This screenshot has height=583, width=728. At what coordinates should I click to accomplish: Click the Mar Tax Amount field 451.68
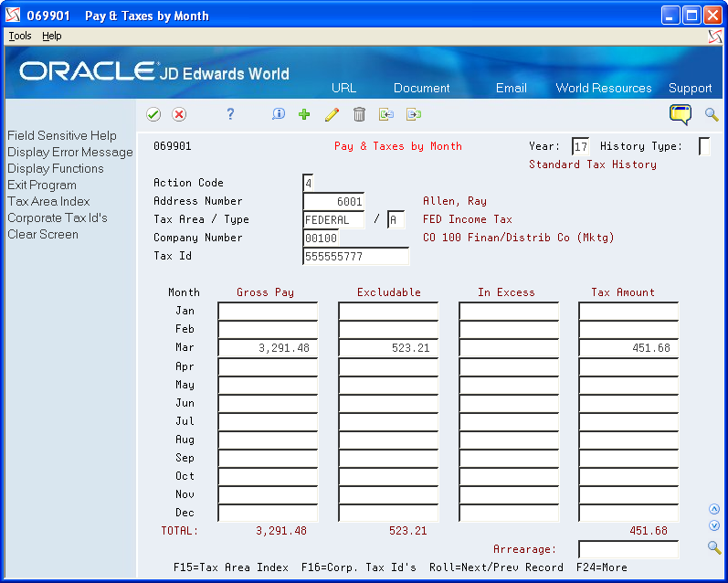pos(628,347)
